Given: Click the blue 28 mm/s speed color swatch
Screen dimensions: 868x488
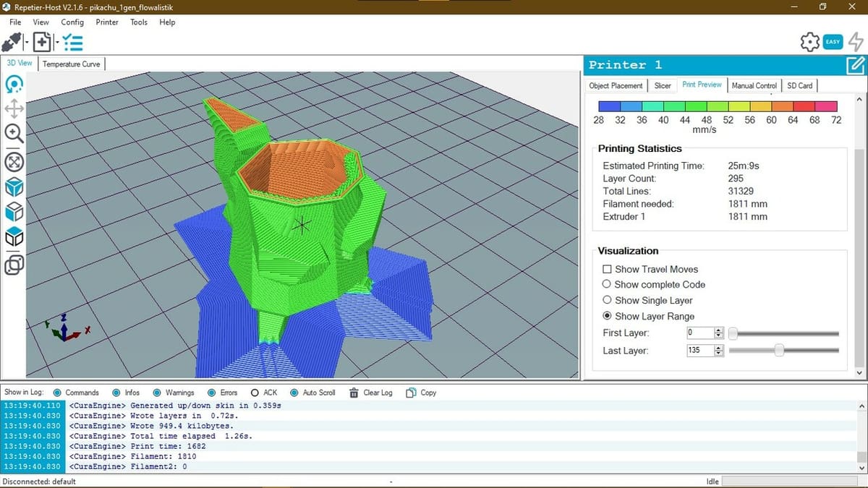Looking at the screenshot, I should point(608,106).
